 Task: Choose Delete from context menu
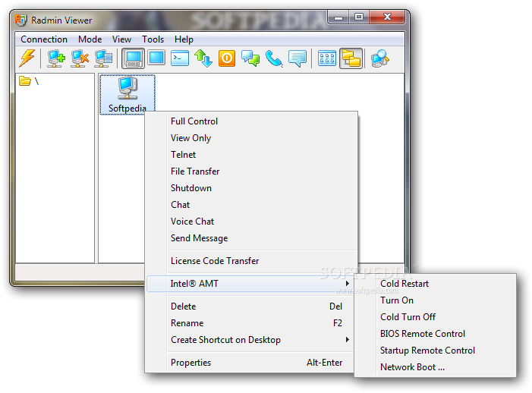pyautogui.click(x=251, y=307)
